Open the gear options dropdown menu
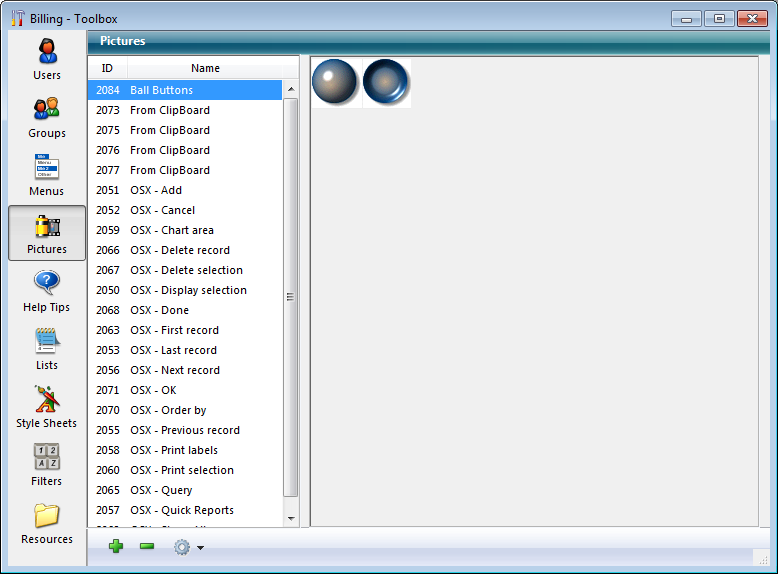This screenshot has height=574, width=778. [x=187, y=547]
